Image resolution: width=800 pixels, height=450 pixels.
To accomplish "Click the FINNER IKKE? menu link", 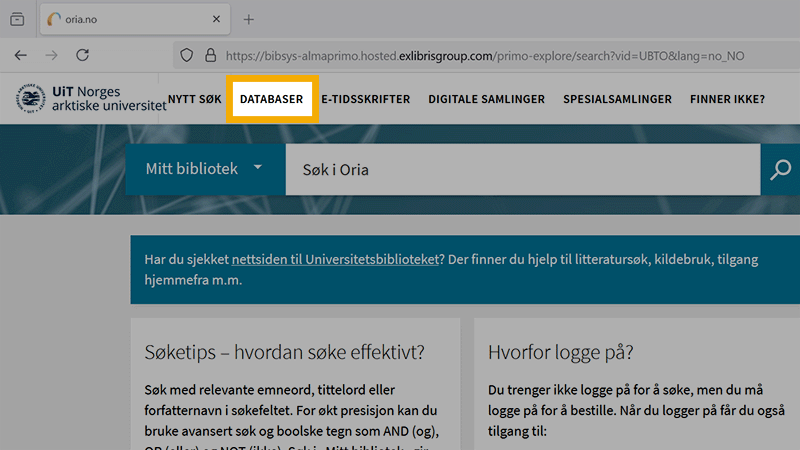I will (727, 100).
